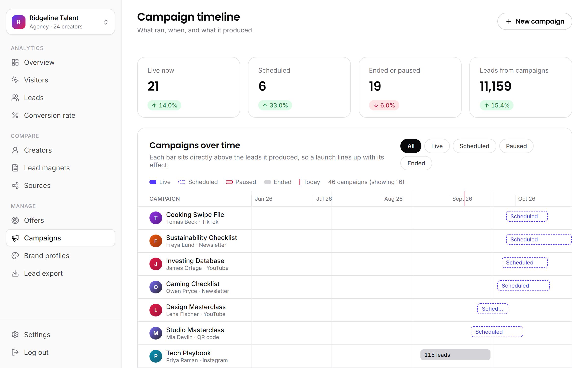Click the Ridgeline Talent R logo
588x368 pixels.
pos(19,22)
